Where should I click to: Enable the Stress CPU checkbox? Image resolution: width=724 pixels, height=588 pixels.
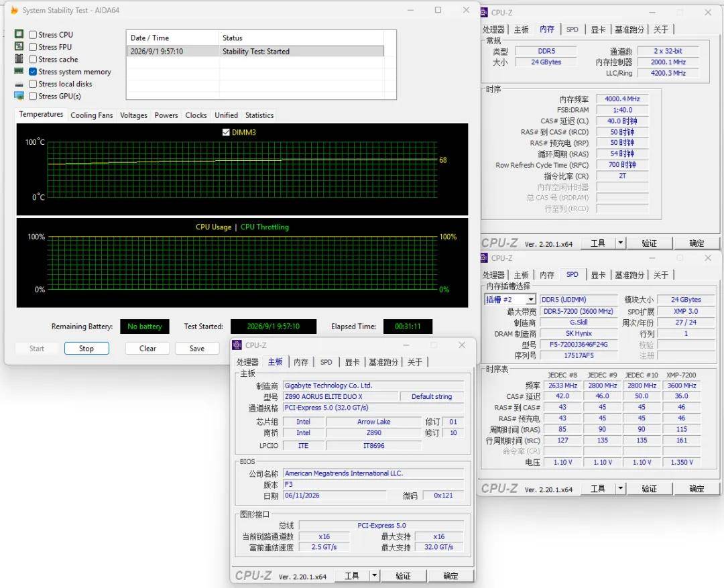[33, 35]
